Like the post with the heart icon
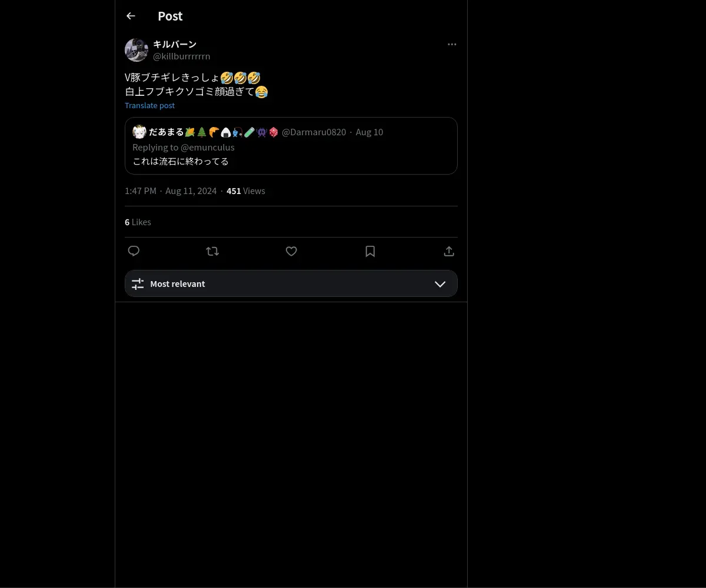Screen dimensions: 706x588 [291, 251]
